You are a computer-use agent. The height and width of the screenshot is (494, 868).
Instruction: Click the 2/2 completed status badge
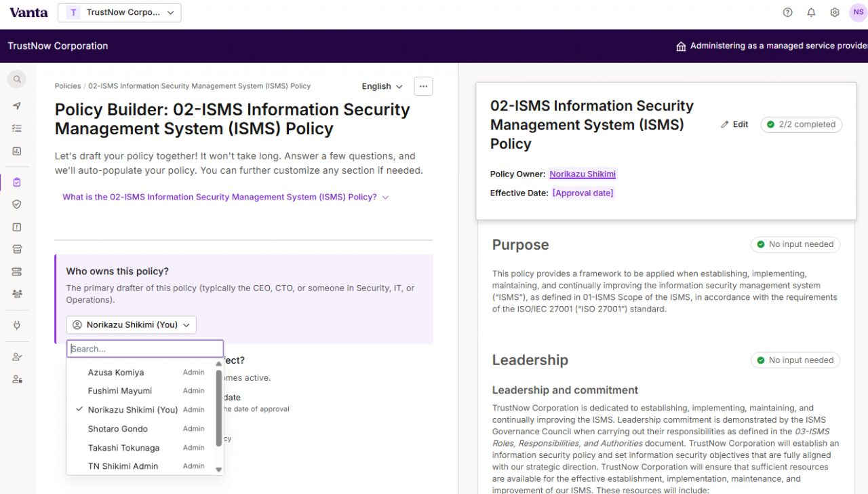click(x=802, y=124)
